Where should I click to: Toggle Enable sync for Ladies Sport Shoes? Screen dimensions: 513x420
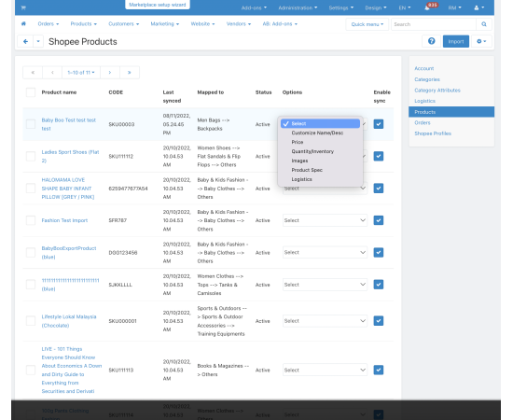(x=379, y=156)
